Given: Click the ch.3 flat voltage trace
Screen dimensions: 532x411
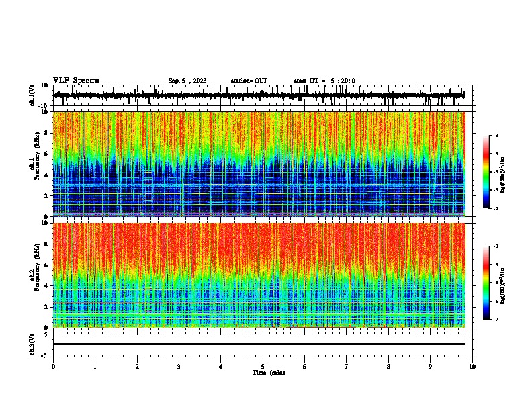Looking at the screenshot, I should click(x=259, y=344).
